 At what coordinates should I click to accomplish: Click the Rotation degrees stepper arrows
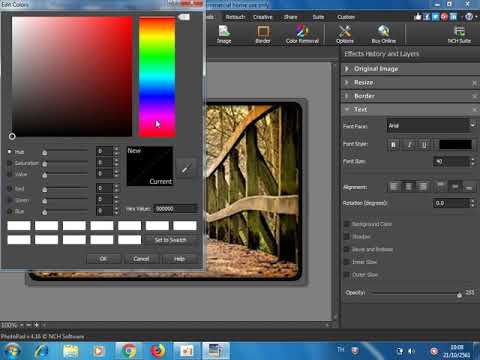(473, 203)
